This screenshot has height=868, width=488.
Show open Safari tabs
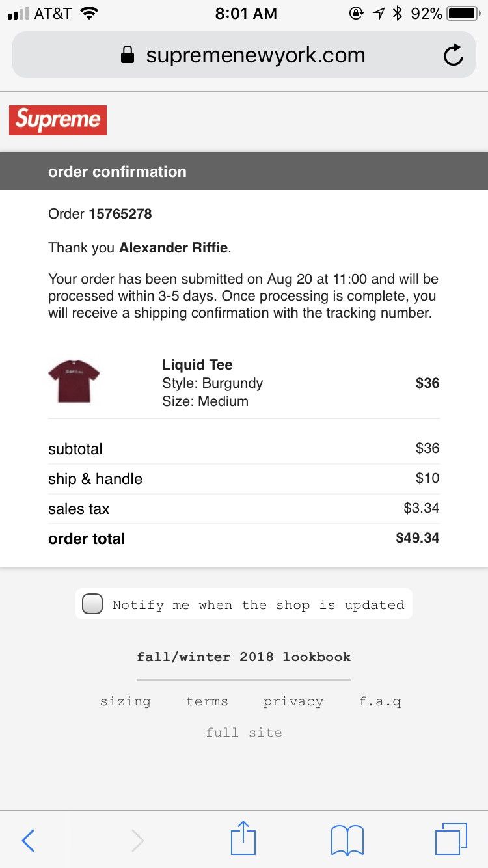pos(450,839)
